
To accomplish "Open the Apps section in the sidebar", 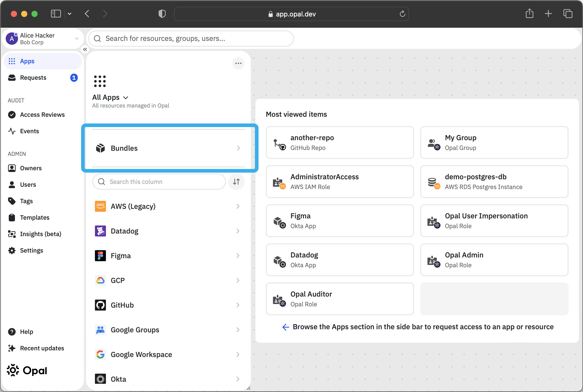I will 43,61.
